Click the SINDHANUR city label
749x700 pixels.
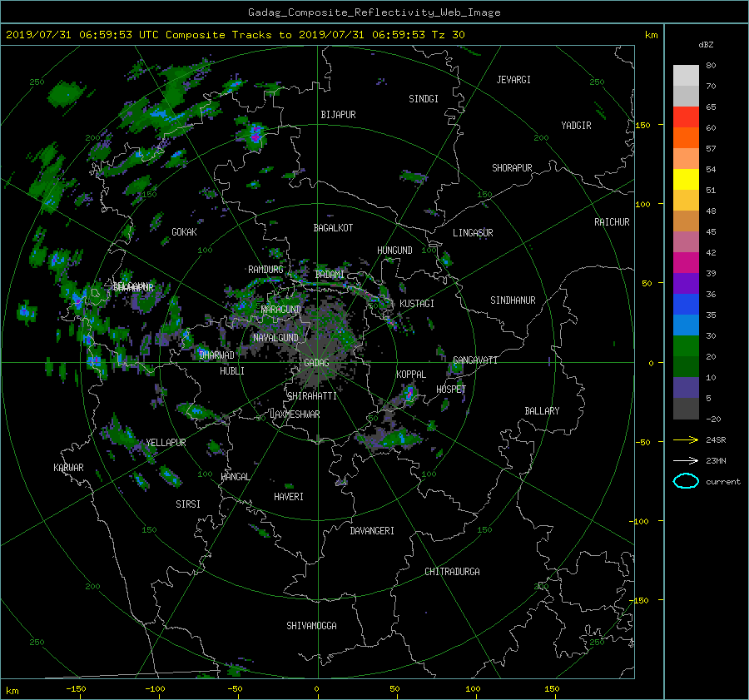513,300
